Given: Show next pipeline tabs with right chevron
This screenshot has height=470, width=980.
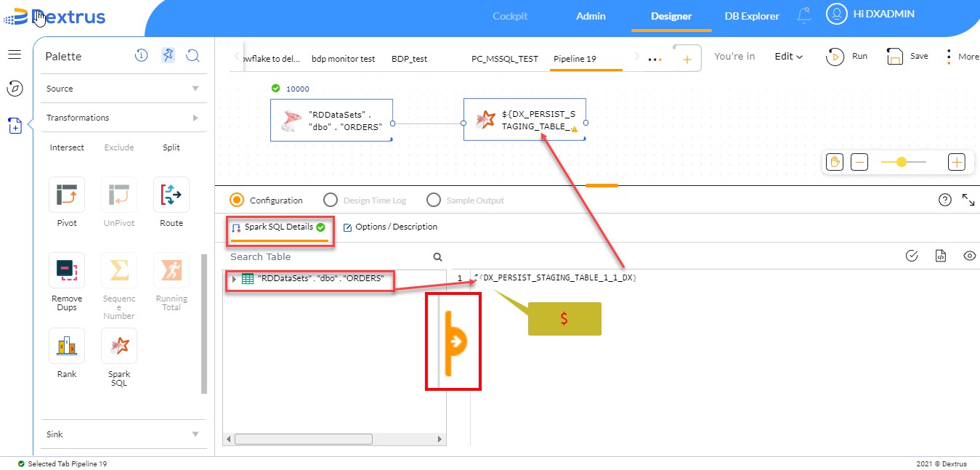Looking at the screenshot, I should point(637,57).
